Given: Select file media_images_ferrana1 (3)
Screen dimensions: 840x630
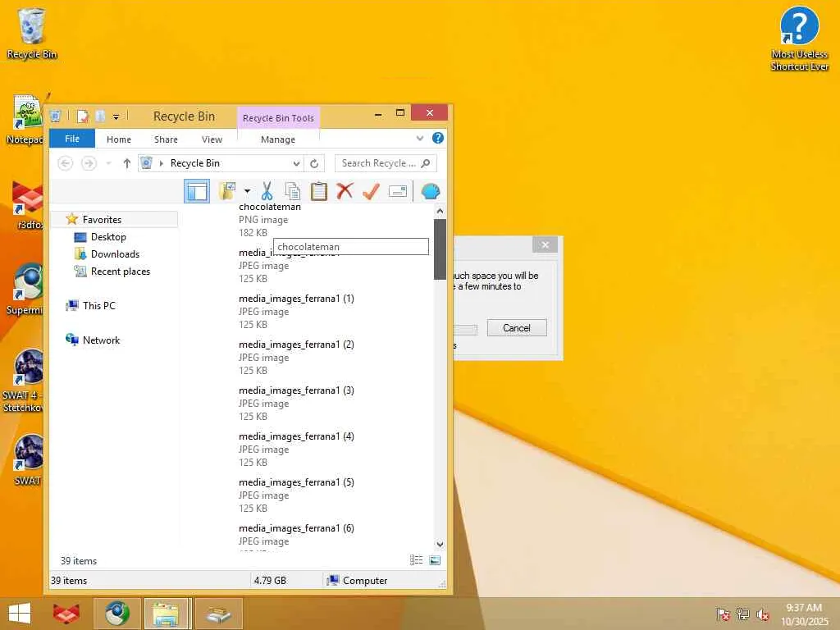Looking at the screenshot, I should (x=296, y=404).
